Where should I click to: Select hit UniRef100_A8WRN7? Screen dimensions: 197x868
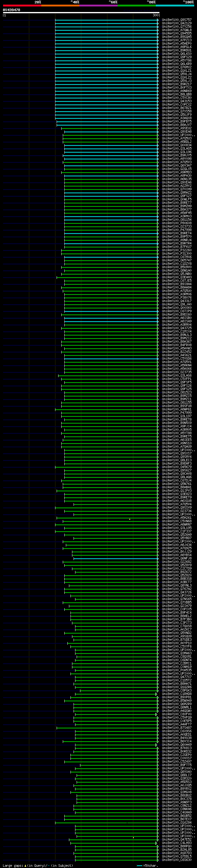tap(177, 525)
